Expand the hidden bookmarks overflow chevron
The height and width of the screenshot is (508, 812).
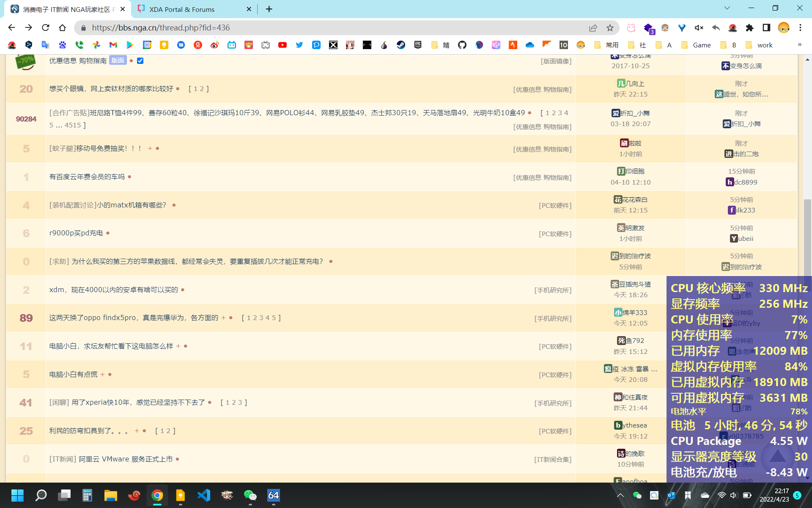(x=799, y=44)
